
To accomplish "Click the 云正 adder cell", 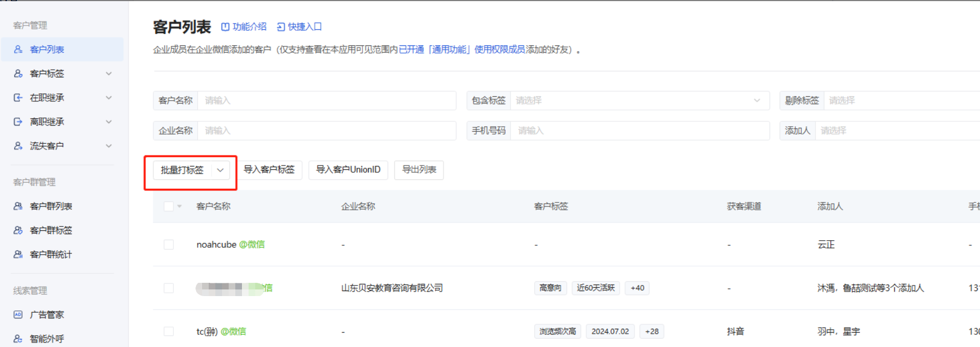I will point(826,245).
